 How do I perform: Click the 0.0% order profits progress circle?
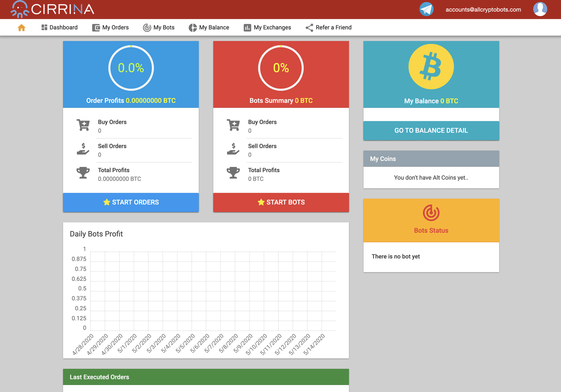131,68
